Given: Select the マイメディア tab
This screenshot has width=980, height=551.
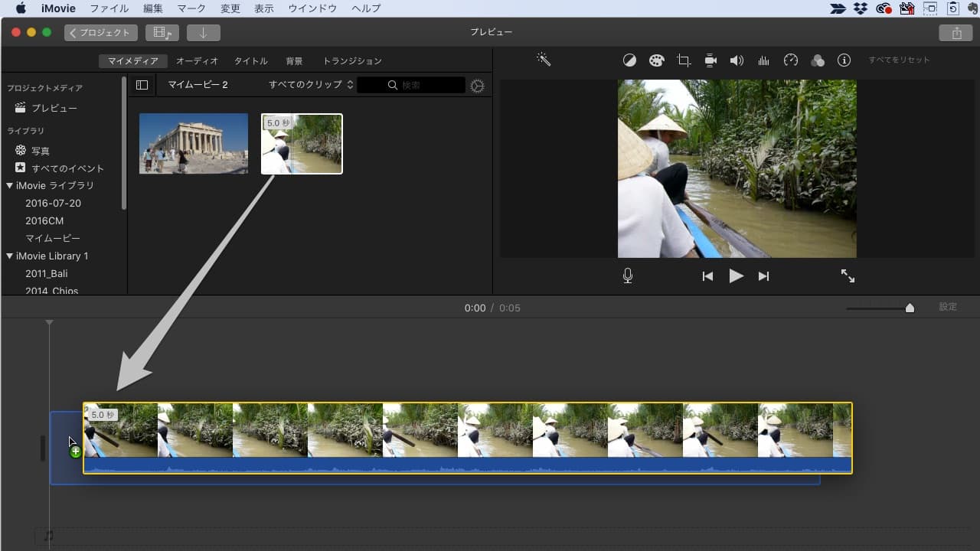Looking at the screenshot, I should [133, 61].
